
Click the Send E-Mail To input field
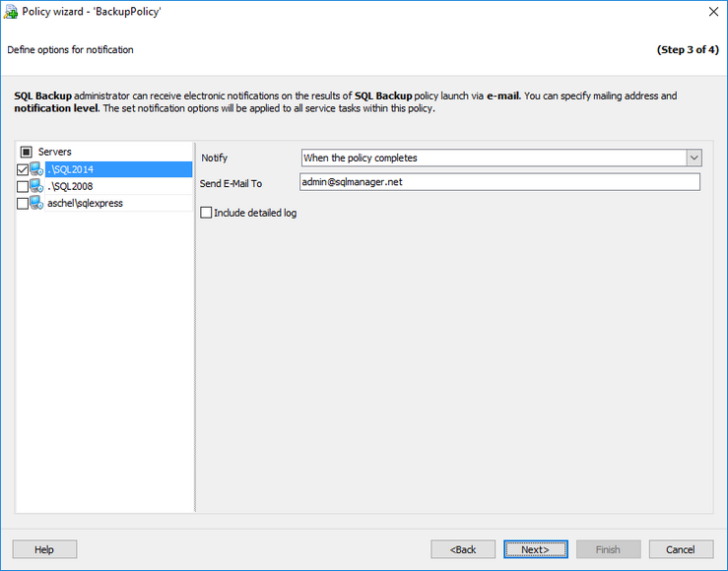[499, 182]
